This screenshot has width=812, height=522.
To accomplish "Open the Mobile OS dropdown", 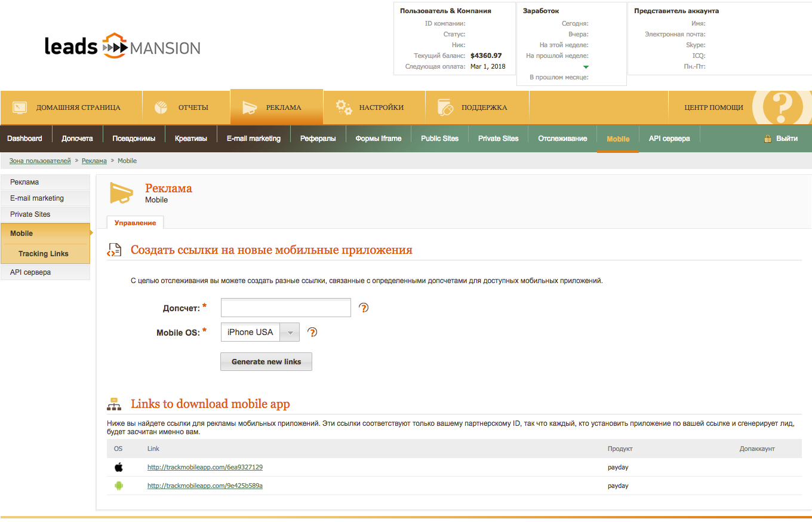I will point(260,332).
